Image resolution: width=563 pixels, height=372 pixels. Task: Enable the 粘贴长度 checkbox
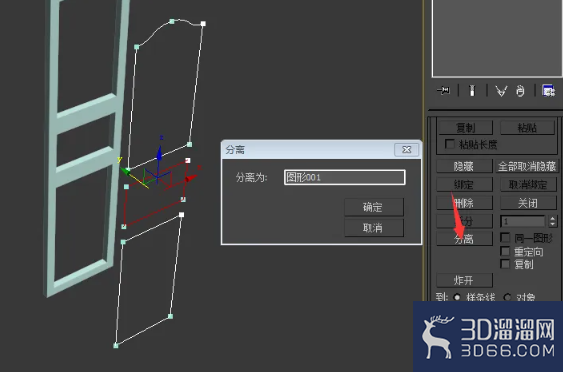coord(450,144)
